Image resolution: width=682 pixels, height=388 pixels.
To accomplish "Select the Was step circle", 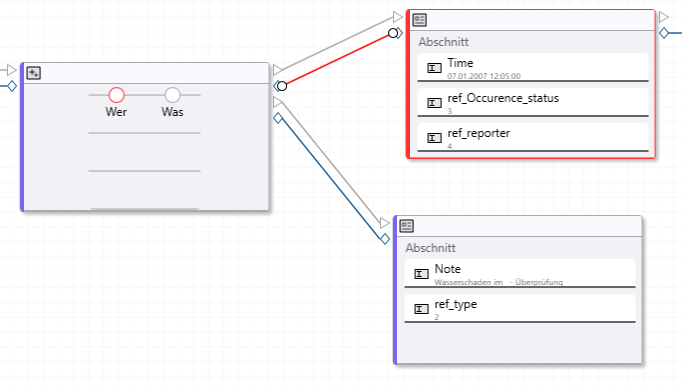I will point(172,95).
